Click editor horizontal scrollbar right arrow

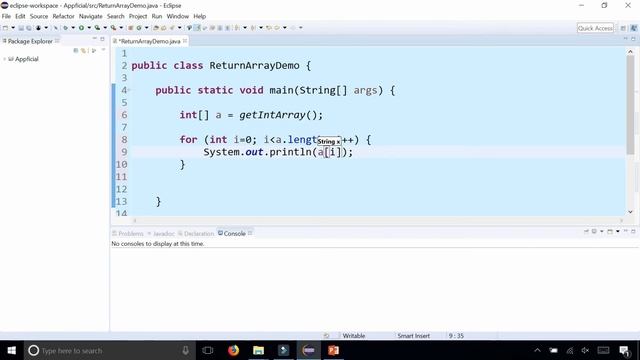coord(622,220)
